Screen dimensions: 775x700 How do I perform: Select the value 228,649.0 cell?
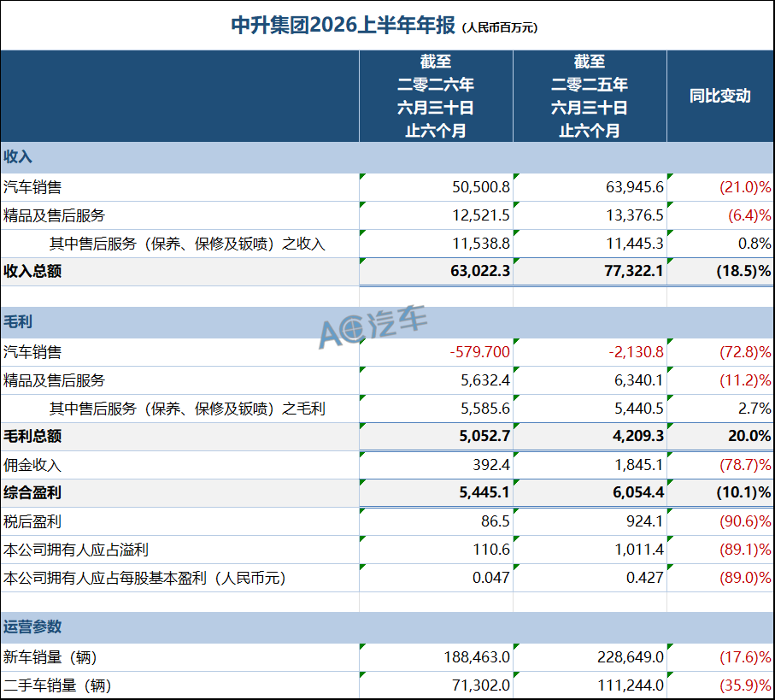pos(590,657)
